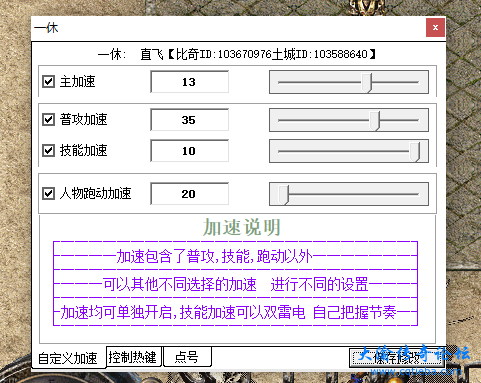Switch to the 自定义加速 tab

[68, 358]
